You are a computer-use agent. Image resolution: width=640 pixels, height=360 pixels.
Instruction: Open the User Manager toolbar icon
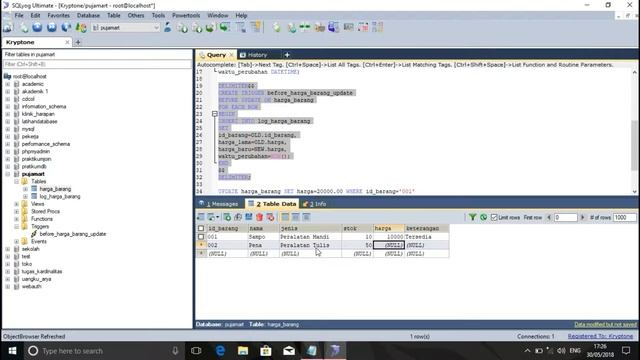coord(167,27)
